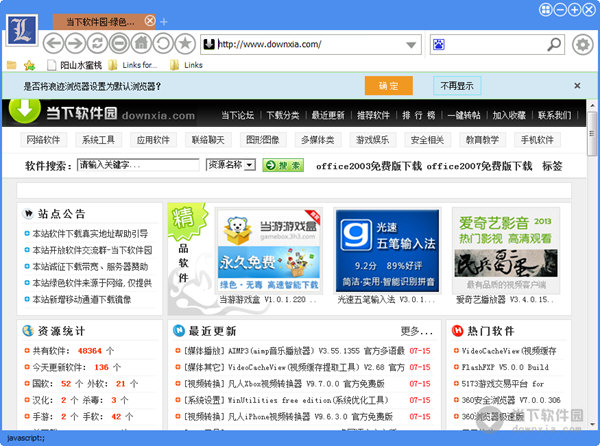Image resolution: width=600 pixels, height=446 pixels.
Task: Open settings via the gear icon
Action: [x=583, y=44]
